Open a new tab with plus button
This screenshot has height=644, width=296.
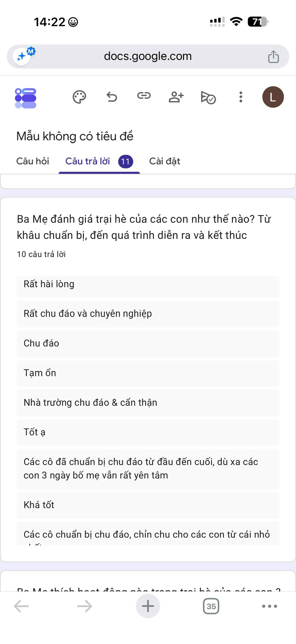click(x=148, y=606)
